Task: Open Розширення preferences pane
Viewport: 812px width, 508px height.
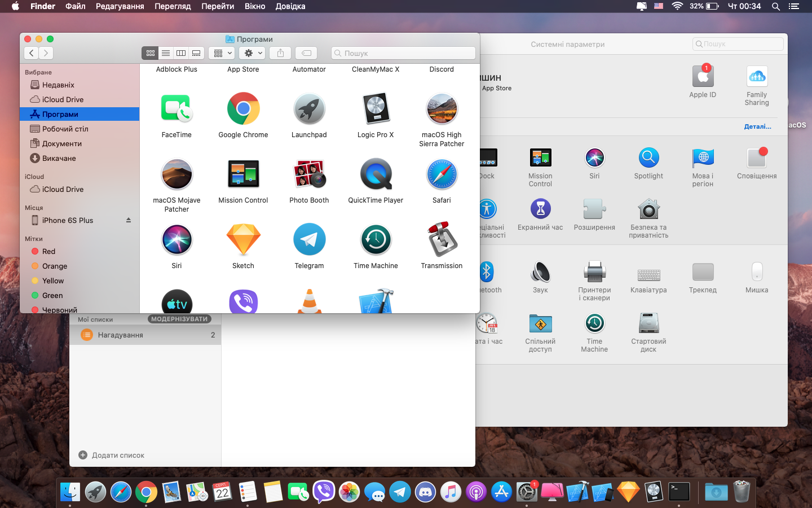Action: (594, 209)
